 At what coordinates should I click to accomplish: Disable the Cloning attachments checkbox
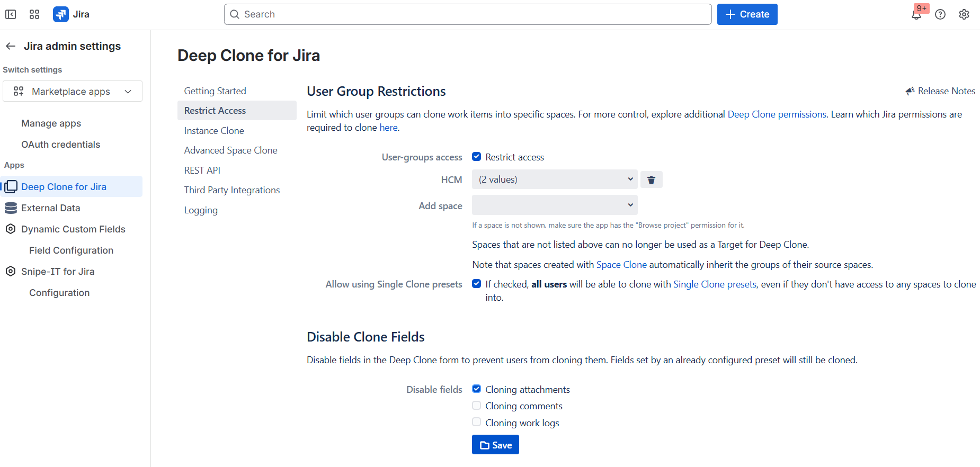point(477,389)
